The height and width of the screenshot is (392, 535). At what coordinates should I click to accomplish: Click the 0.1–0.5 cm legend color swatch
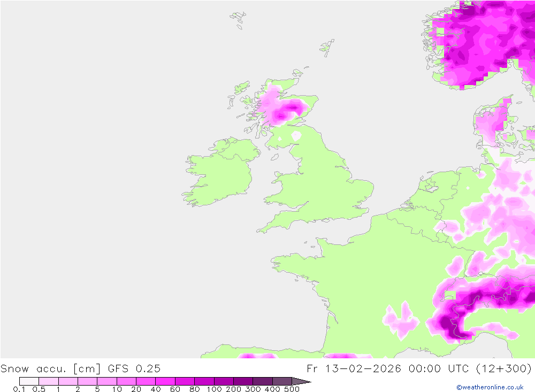pyautogui.click(x=29, y=381)
